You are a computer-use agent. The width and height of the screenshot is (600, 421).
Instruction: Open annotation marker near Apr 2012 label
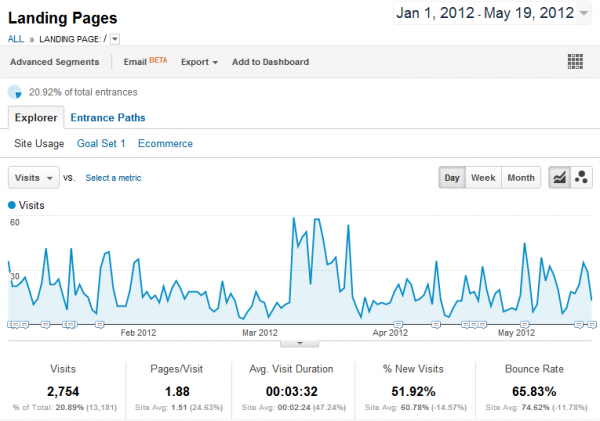pyautogui.click(x=398, y=325)
